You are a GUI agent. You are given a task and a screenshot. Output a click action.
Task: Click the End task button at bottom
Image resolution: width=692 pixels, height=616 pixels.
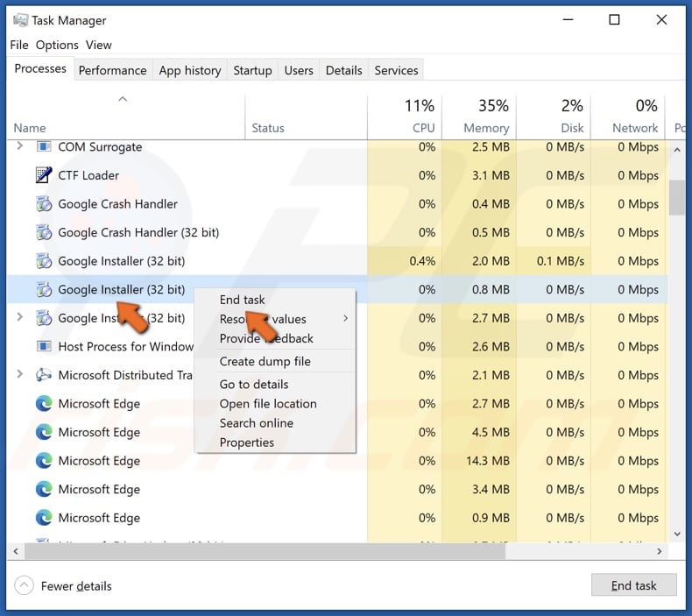pyautogui.click(x=633, y=585)
